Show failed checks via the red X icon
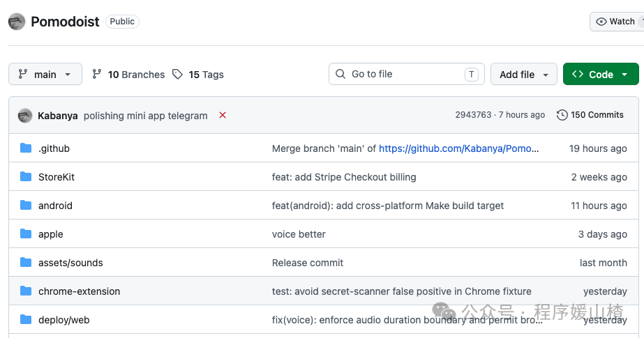This screenshot has height=338, width=644. [x=223, y=115]
